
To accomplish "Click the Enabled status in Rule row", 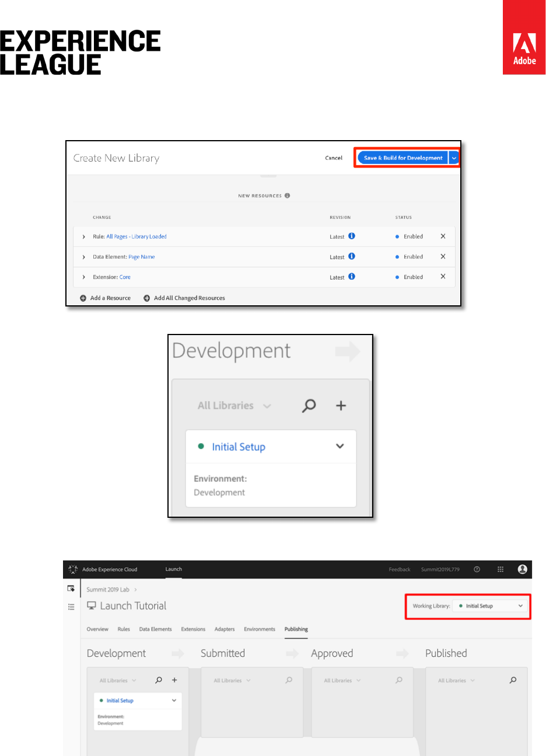I will (413, 236).
